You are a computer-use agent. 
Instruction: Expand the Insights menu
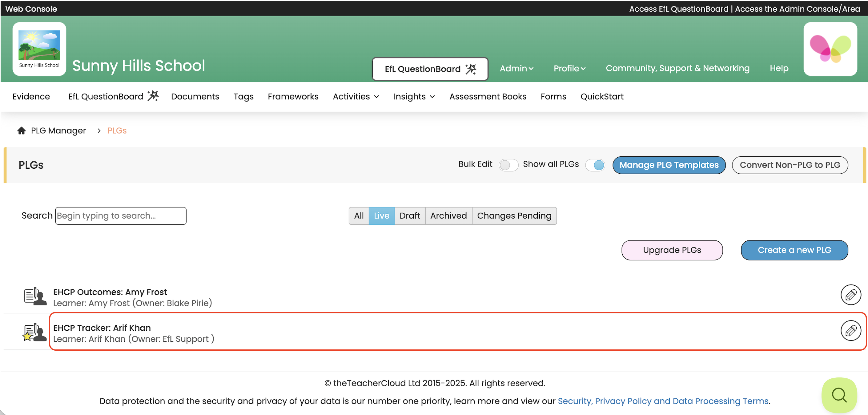[414, 97]
